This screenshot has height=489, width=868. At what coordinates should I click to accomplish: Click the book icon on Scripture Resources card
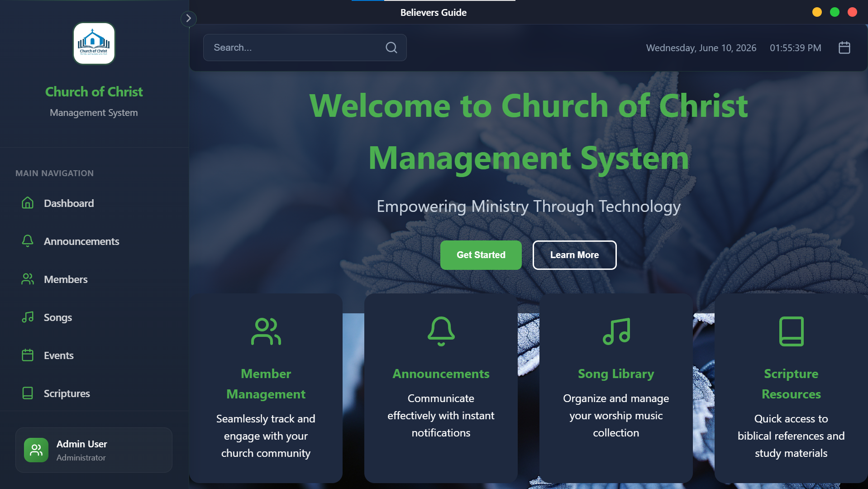pyautogui.click(x=792, y=331)
